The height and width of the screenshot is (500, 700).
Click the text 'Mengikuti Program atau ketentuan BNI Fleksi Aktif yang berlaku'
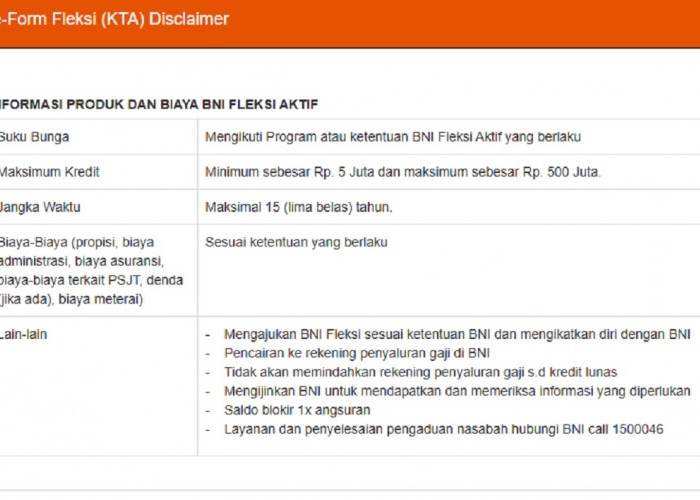[393, 137]
